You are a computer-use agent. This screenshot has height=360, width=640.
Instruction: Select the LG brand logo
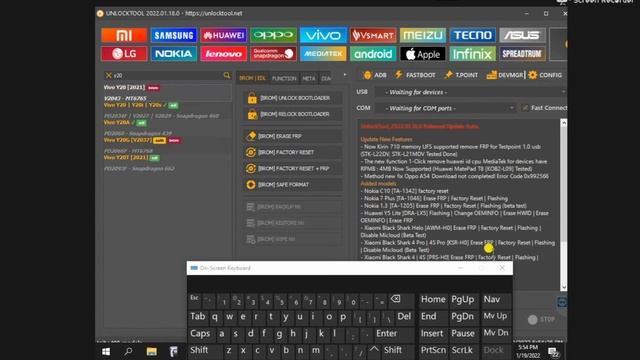[x=124, y=53]
